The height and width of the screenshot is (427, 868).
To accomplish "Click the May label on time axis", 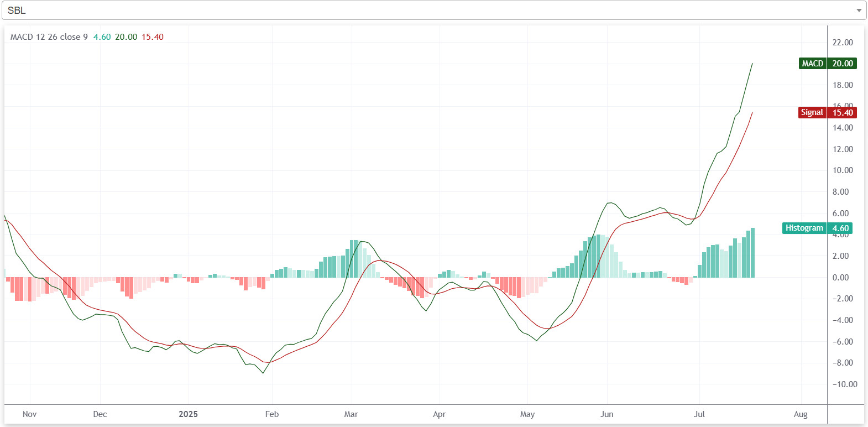I will point(527,414).
